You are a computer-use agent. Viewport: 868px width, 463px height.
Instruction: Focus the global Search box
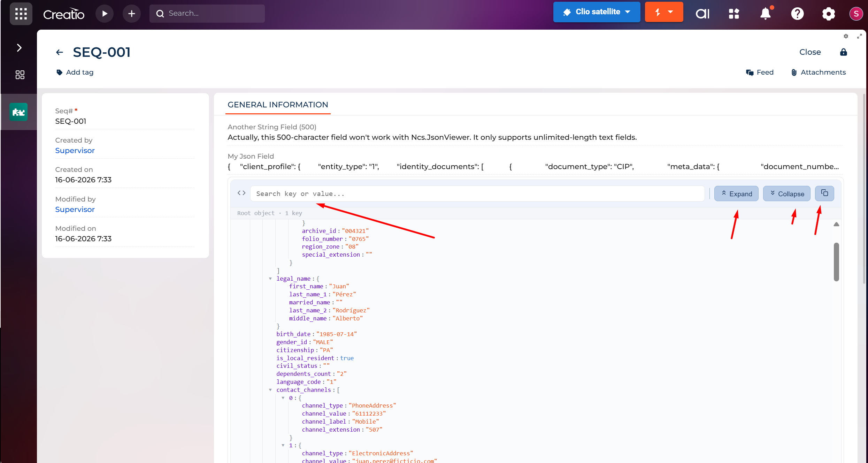click(x=207, y=14)
